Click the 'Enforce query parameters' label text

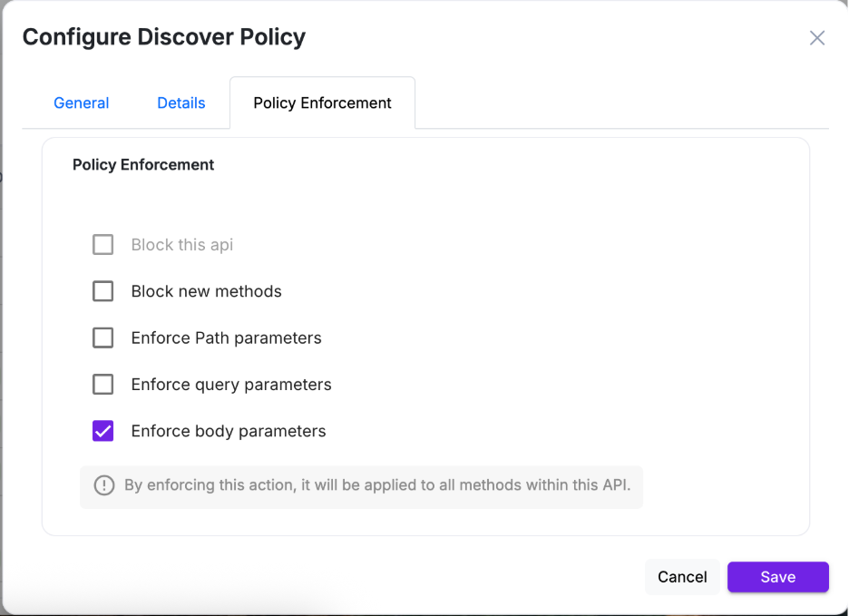coord(231,385)
